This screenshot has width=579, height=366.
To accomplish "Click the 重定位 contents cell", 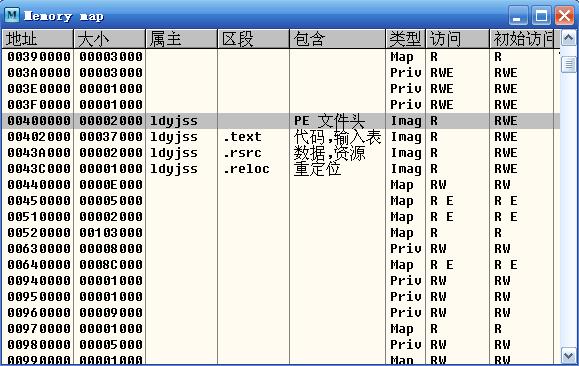I will coord(317,169).
